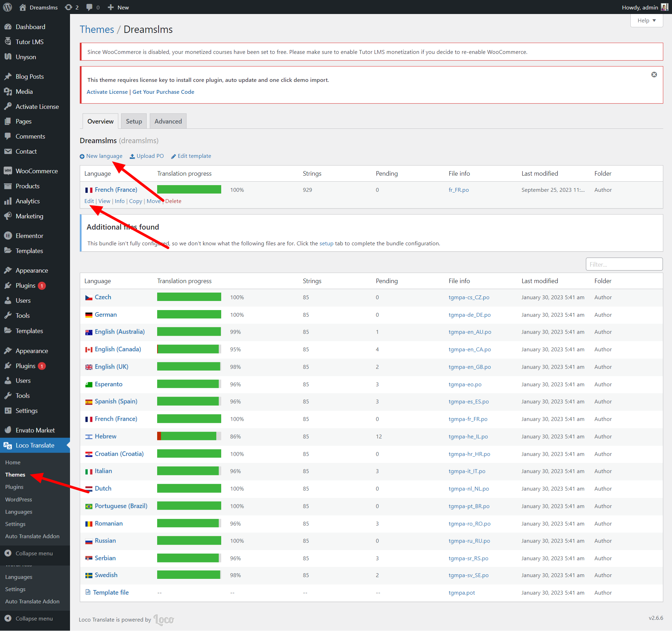Click the Envato Market sidebar icon
The image size is (672, 631).
point(8,430)
